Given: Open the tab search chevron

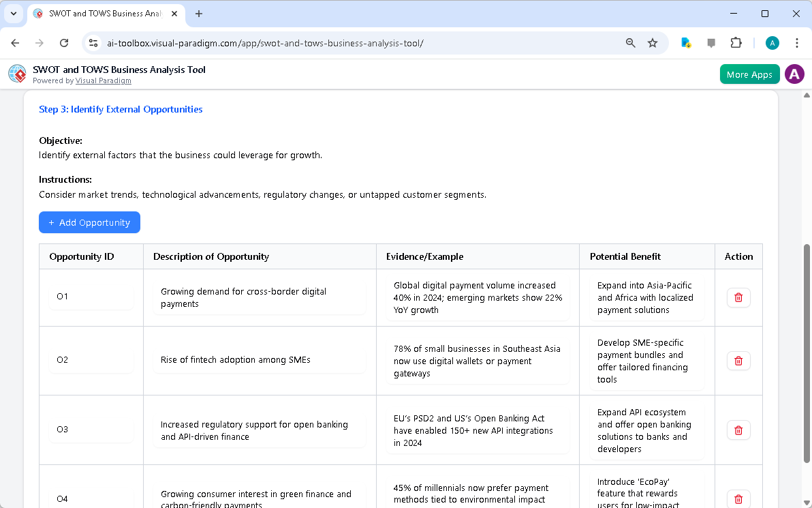Looking at the screenshot, I should 14,14.
